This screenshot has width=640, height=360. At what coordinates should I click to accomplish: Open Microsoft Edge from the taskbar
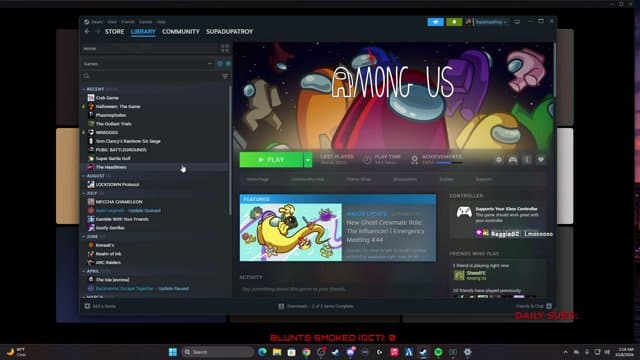262,352
